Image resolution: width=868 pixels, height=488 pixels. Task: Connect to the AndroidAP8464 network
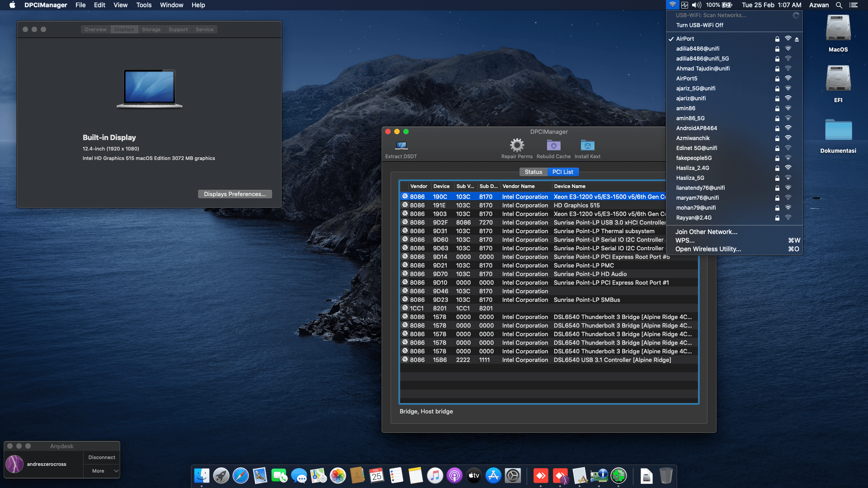pyautogui.click(x=734, y=128)
